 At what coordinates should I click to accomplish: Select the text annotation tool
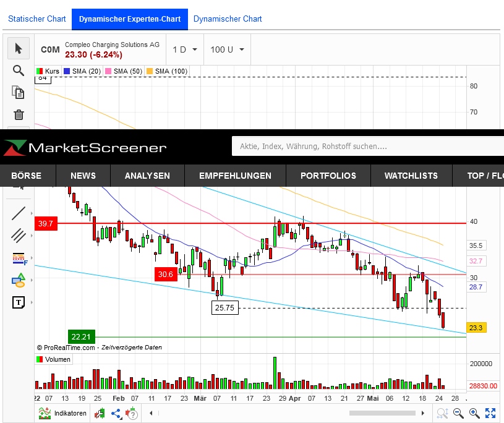(19, 302)
